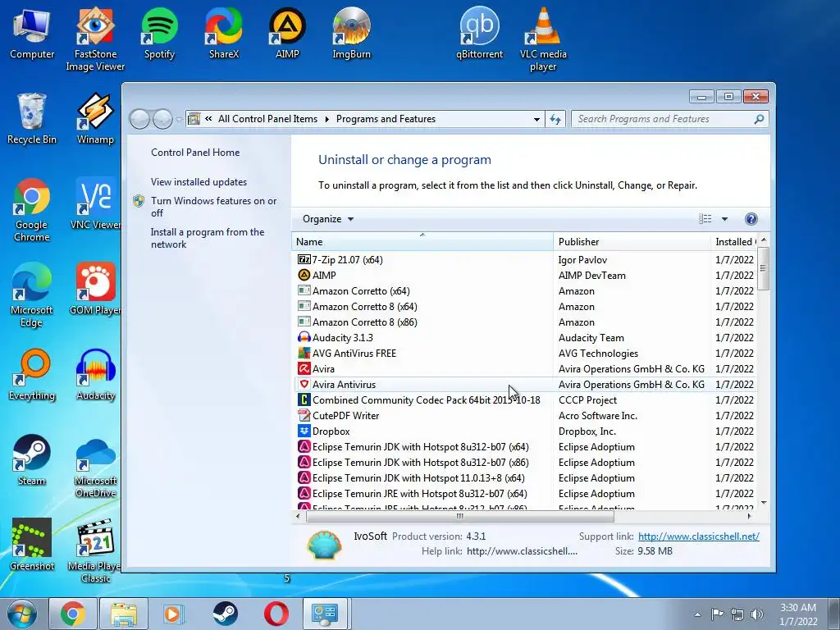
Task: Go to Control Panel Home
Action: click(x=195, y=152)
